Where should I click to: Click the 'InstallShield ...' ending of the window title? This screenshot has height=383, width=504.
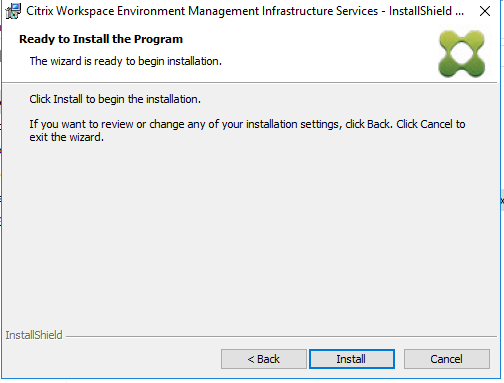(426, 11)
